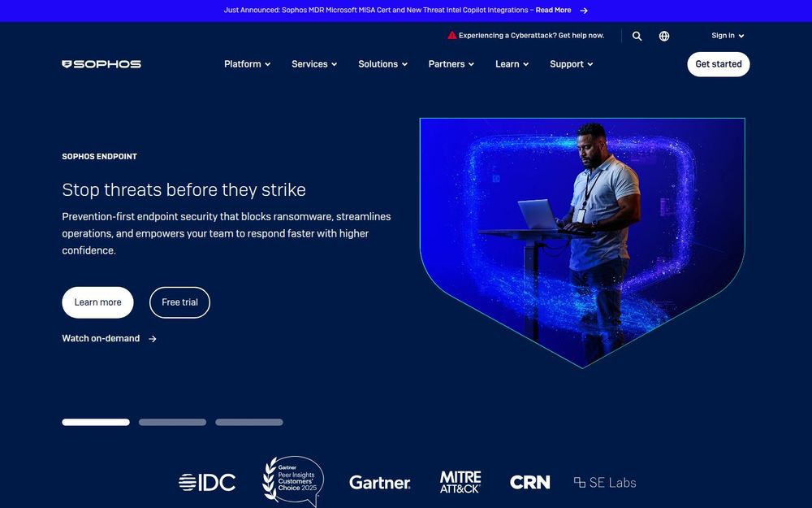Click Experiencing a Cyberattack? Get help now
The width and height of the screenshot is (812, 508).
(531, 36)
